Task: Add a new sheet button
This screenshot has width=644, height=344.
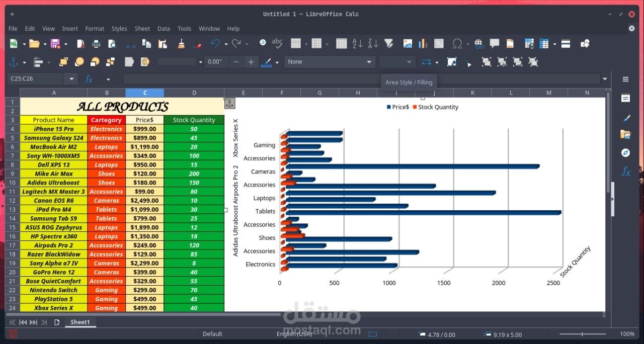Action: [57, 322]
